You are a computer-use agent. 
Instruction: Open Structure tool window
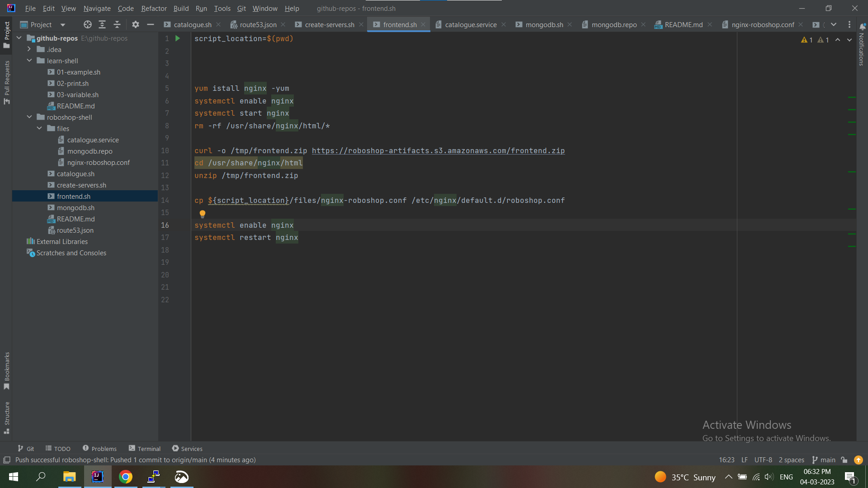7,418
